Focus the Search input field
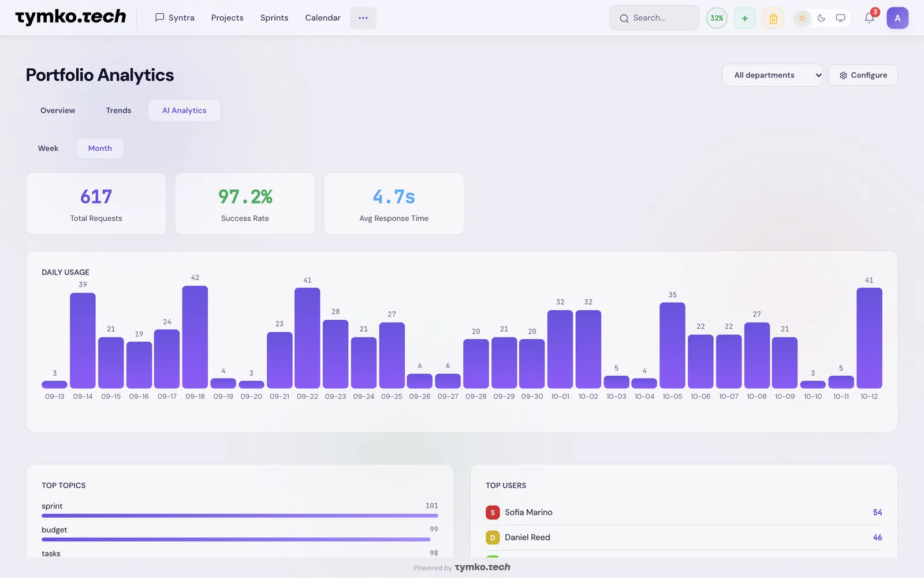 (654, 18)
